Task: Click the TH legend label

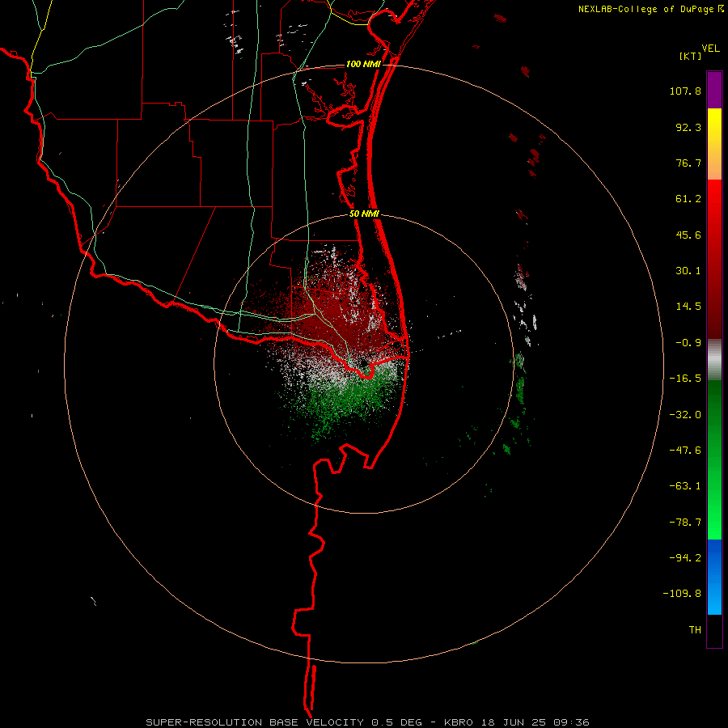Action: coord(695,630)
